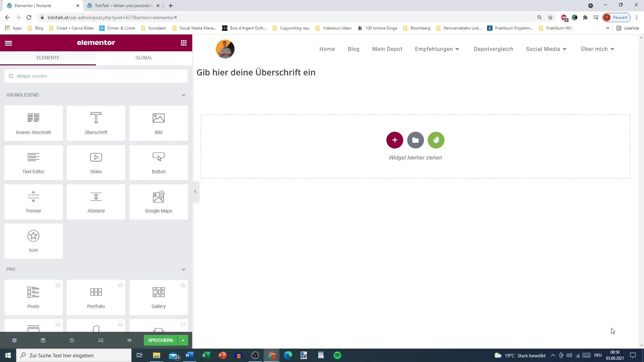Select the locked Posts widget
This screenshot has width=644, height=362.
(34, 297)
